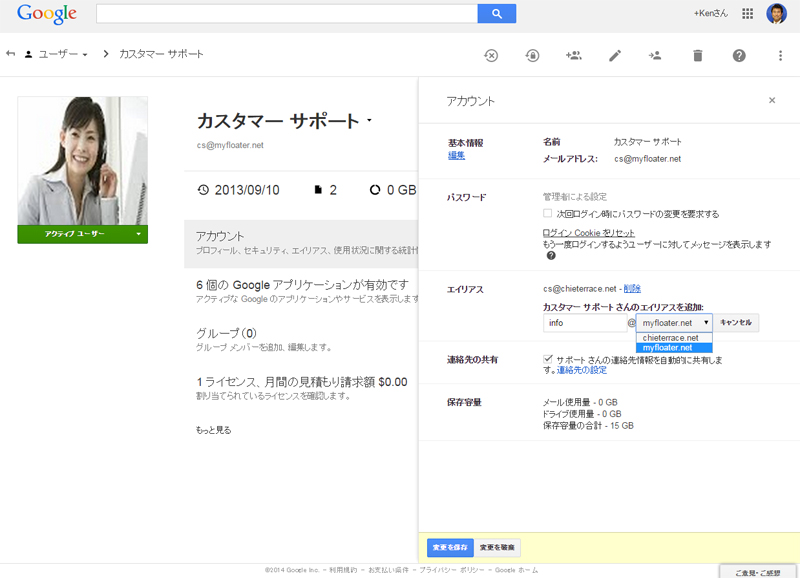Close the アカウント panel with X
Screen dimensions: 800x578
(x=772, y=101)
